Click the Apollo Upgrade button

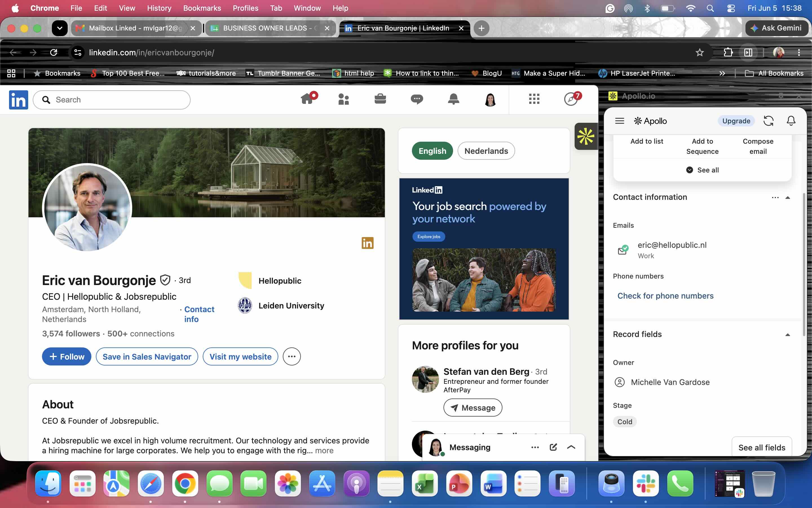pyautogui.click(x=736, y=121)
